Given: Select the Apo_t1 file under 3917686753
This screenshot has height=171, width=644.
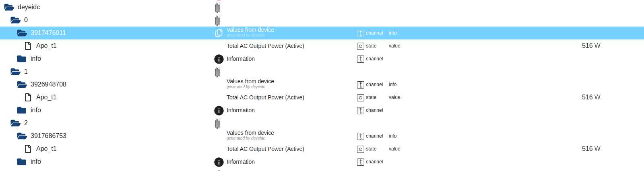Looking at the screenshot, I should tap(46, 149).
